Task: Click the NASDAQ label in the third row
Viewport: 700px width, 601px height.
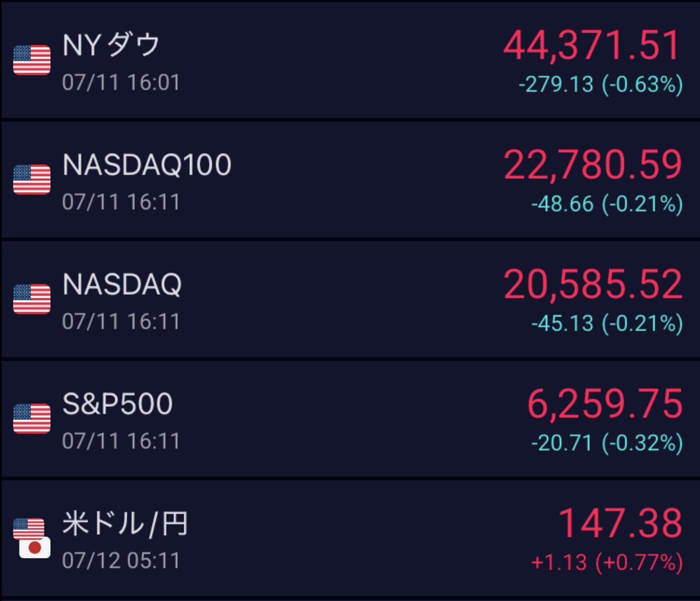Action: (122, 285)
